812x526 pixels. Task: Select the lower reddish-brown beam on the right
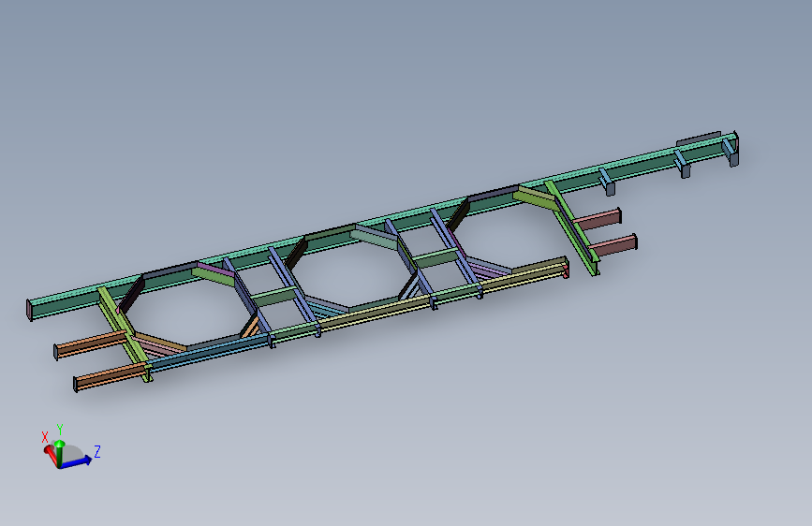click(x=613, y=245)
